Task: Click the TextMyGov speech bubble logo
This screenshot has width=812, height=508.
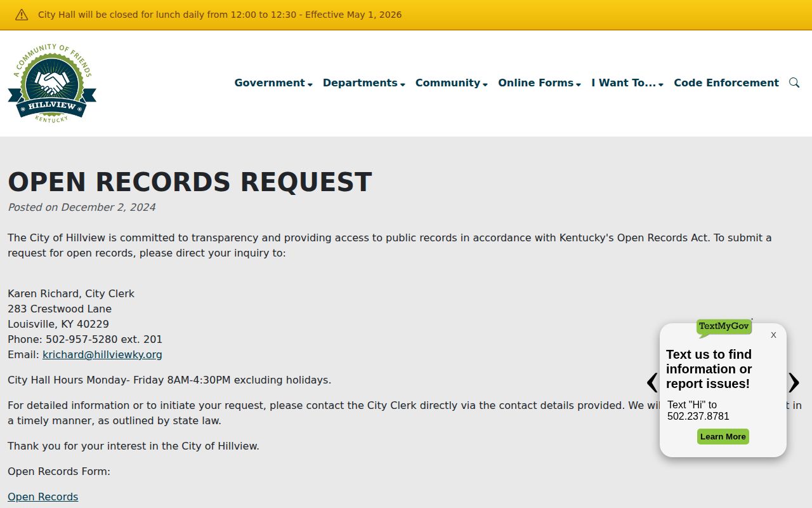Action: pos(724,328)
